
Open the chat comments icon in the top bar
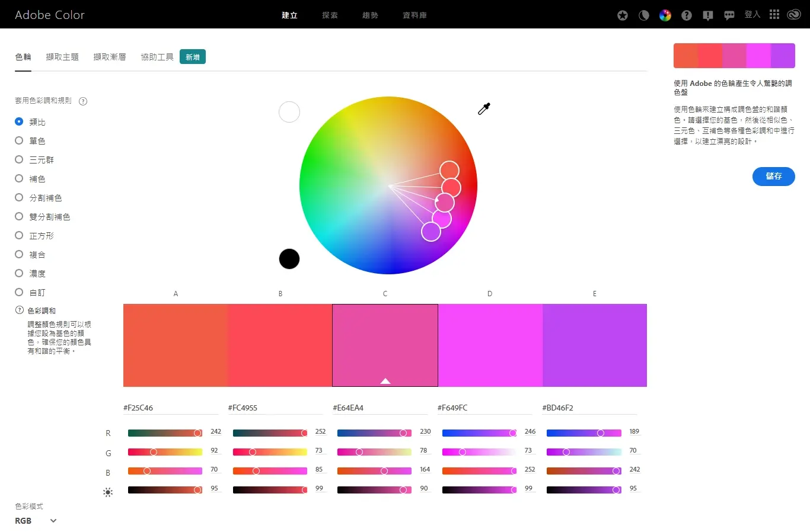point(729,15)
